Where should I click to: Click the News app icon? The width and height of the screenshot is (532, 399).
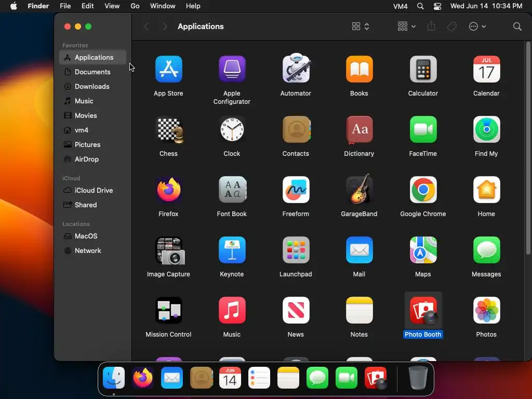(x=296, y=310)
